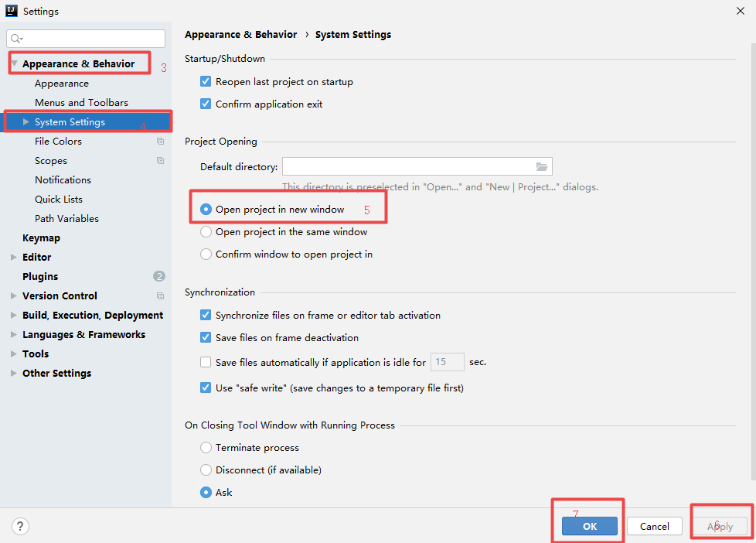Expand the Tools section
The height and width of the screenshot is (543, 756).
click(12, 353)
